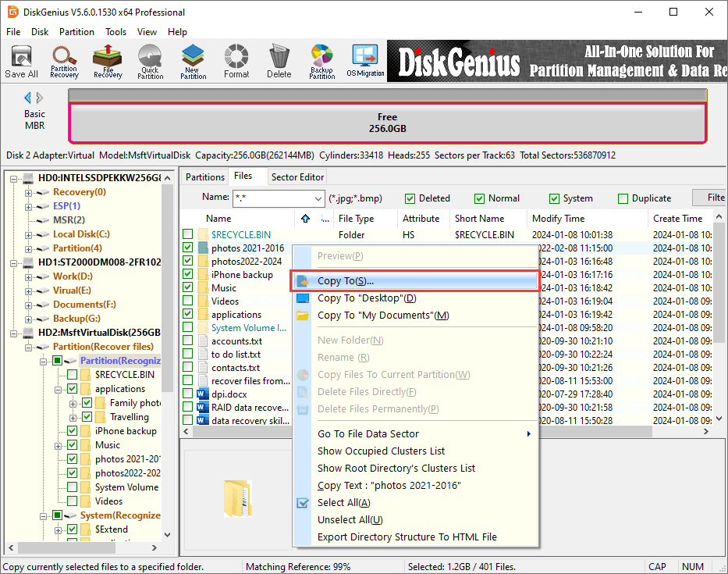This screenshot has height=574, width=728.
Task: Click the DiskGenius app logo in title bar
Action: 13,12
